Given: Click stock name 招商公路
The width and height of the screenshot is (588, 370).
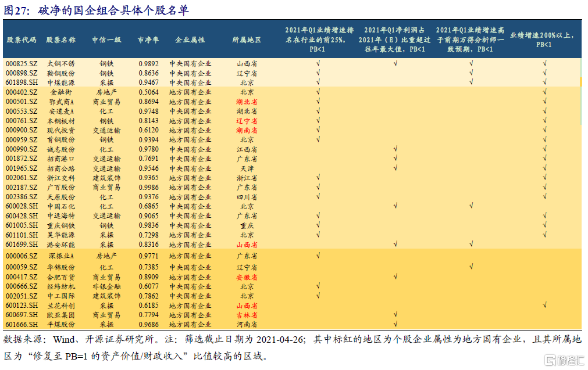Looking at the screenshot, I should click(60, 168).
